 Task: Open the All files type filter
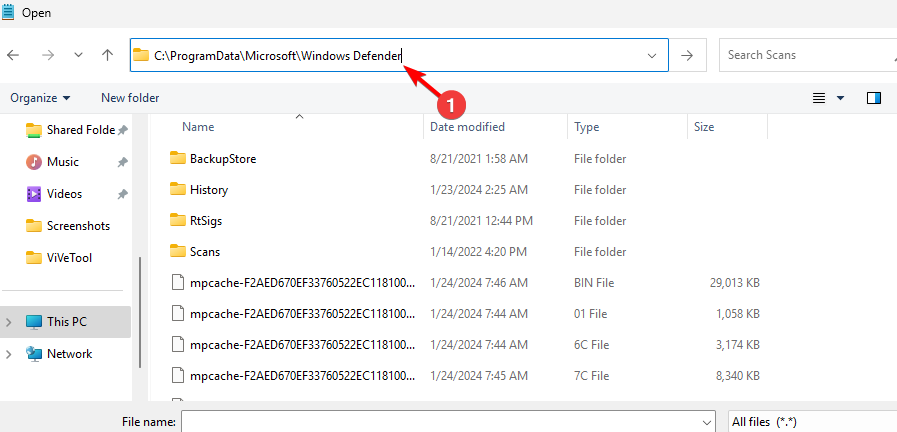tap(812, 422)
